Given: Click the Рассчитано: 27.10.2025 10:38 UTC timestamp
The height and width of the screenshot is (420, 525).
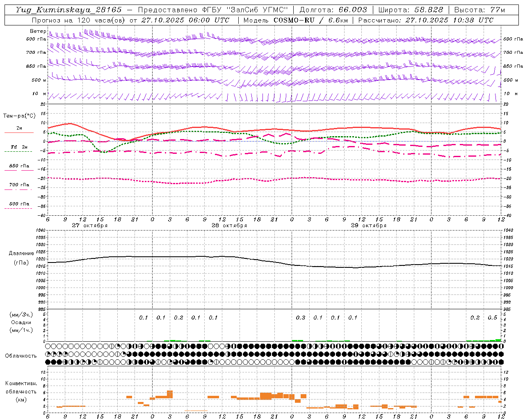Looking at the screenshot, I should 426,20.
